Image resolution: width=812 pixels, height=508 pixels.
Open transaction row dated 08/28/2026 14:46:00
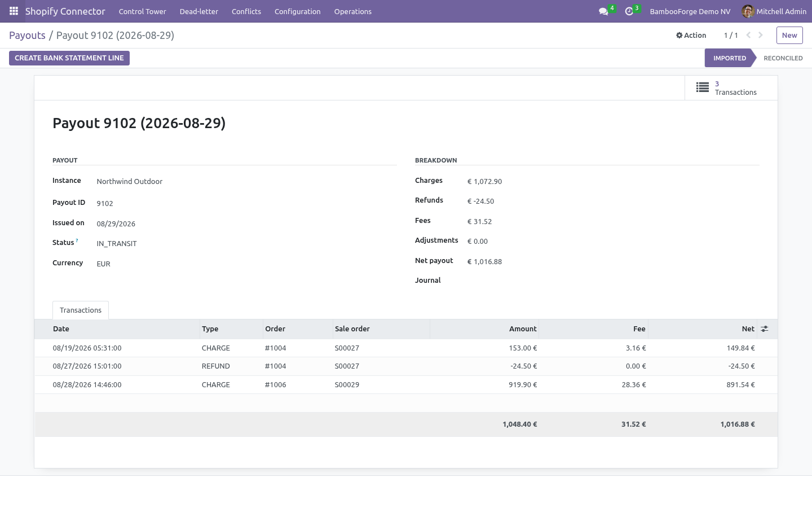point(406,385)
